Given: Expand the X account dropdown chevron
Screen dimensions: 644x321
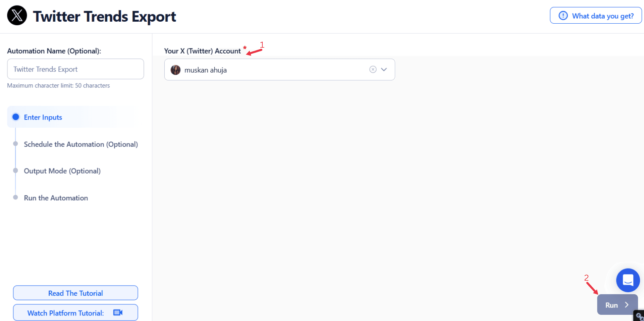Looking at the screenshot, I should 384,69.
